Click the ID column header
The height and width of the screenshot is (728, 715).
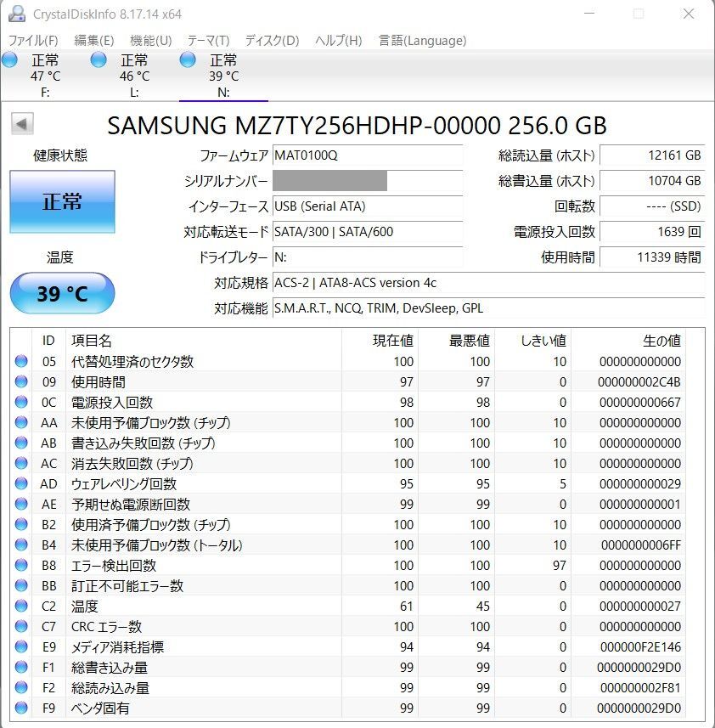(48, 341)
